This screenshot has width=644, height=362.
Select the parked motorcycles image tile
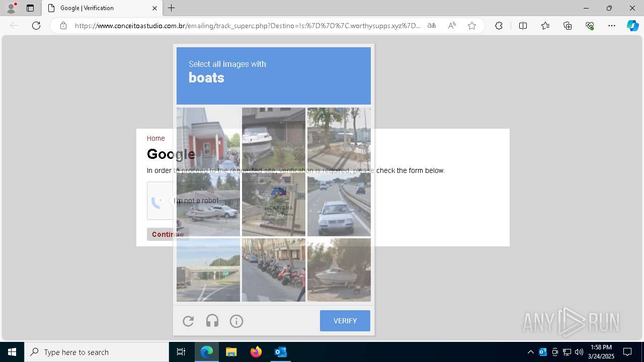coord(274,270)
